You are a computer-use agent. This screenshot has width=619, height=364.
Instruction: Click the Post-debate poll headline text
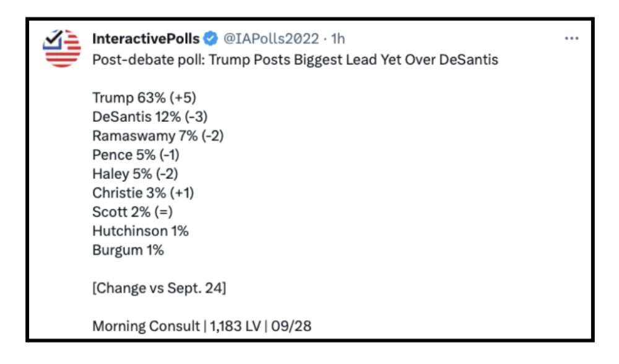(295, 61)
